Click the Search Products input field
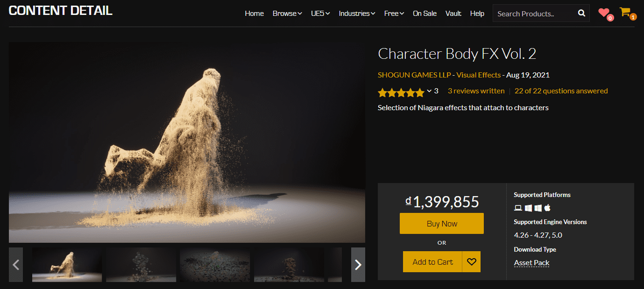This screenshot has width=644, height=289. 534,14
